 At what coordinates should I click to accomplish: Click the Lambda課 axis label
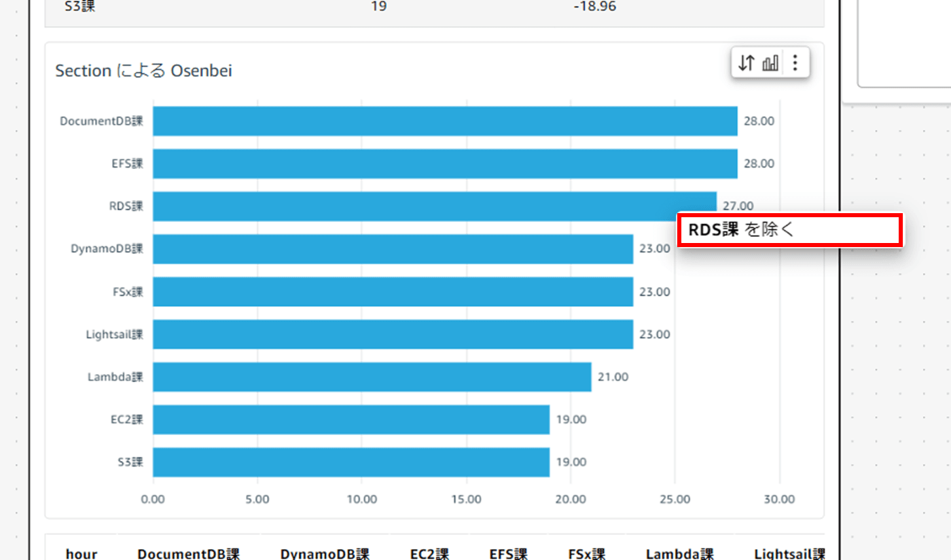tap(115, 377)
